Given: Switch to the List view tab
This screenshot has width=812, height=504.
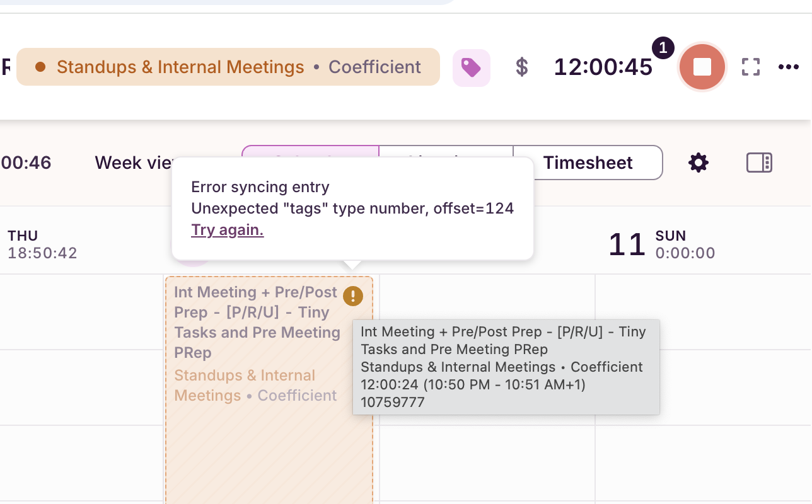Looking at the screenshot, I should tap(446, 151).
